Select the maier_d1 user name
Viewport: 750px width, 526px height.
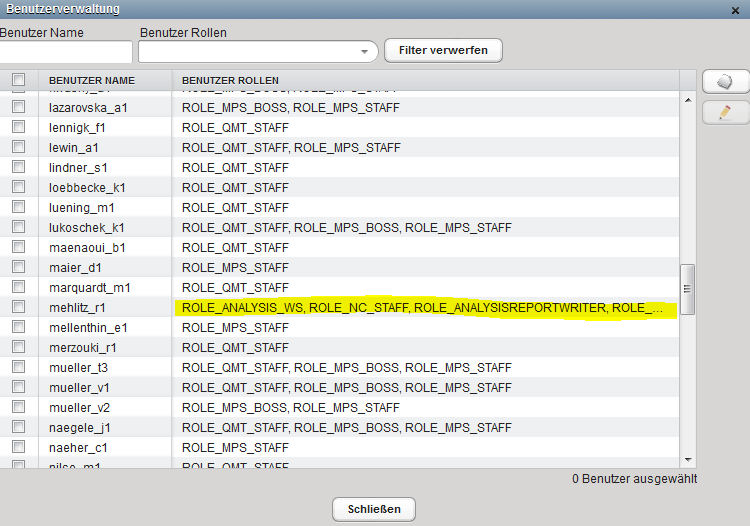point(76,268)
